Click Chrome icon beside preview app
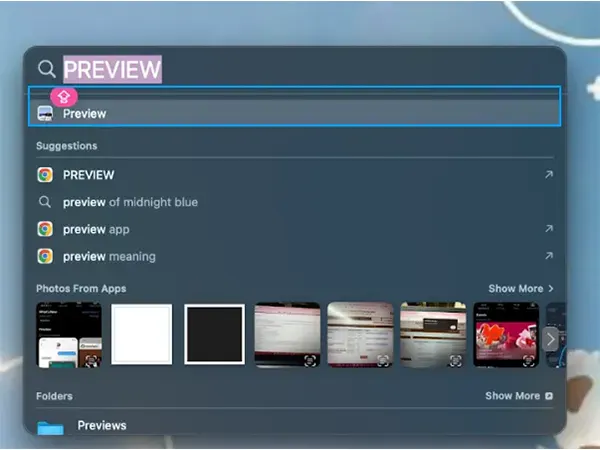The height and width of the screenshot is (450, 600). [x=45, y=229]
